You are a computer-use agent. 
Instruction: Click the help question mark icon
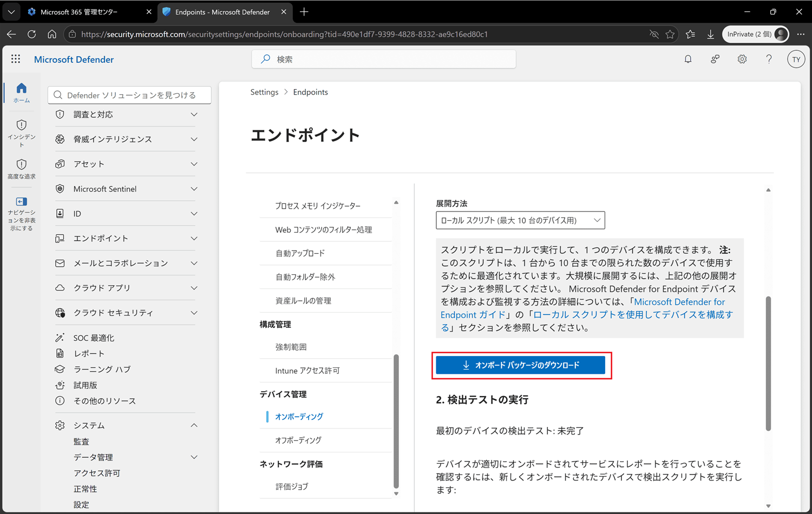tap(769, 60)
